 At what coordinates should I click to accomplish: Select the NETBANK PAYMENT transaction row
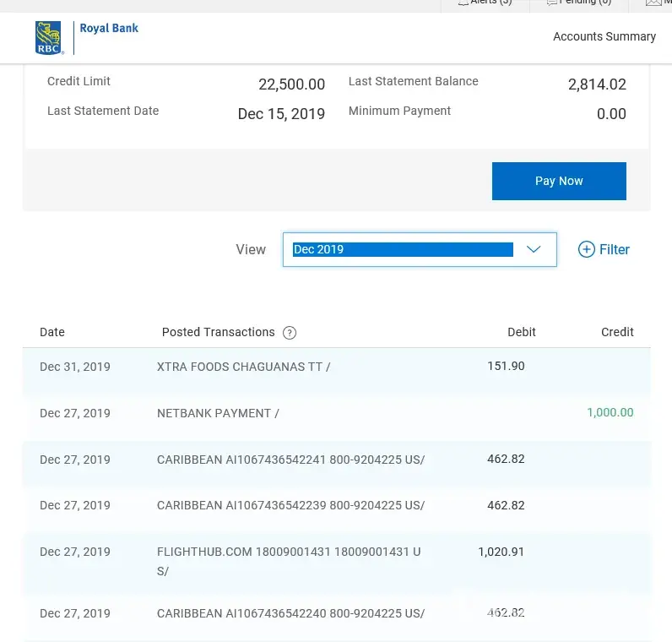pos(218,413)
